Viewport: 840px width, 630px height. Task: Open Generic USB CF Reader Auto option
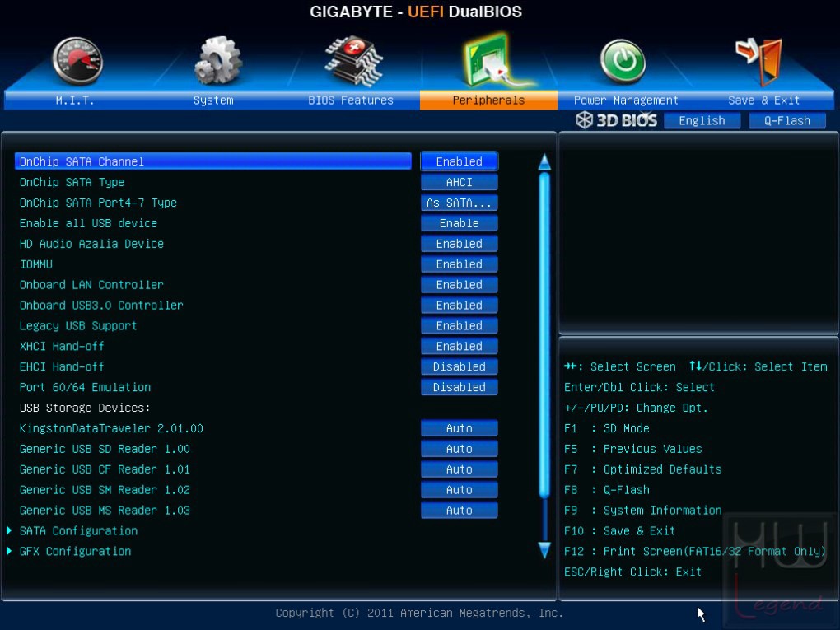click(x=459, y=469)
